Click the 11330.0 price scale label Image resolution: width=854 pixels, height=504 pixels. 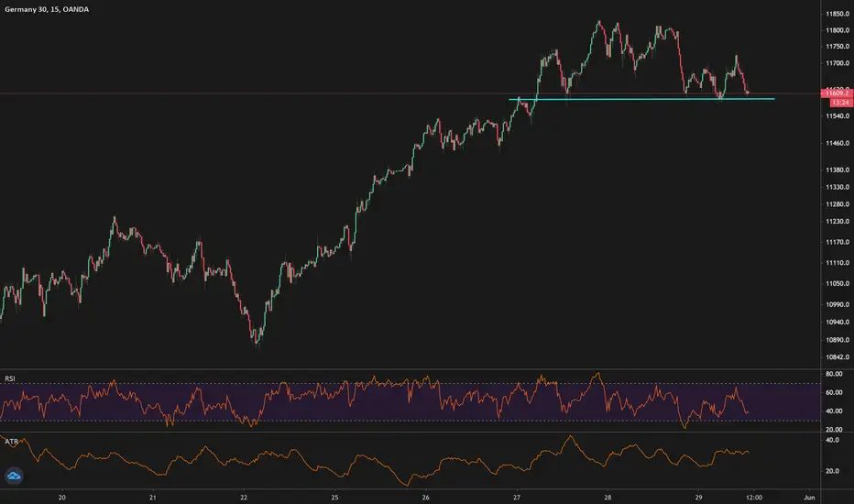(x=838, y=187)
